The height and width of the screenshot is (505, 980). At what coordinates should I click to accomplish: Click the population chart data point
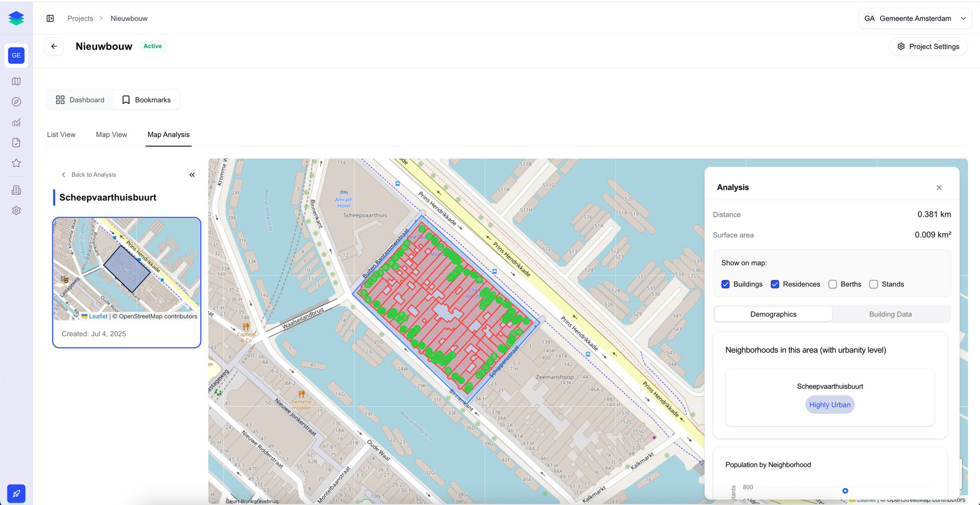845,491
